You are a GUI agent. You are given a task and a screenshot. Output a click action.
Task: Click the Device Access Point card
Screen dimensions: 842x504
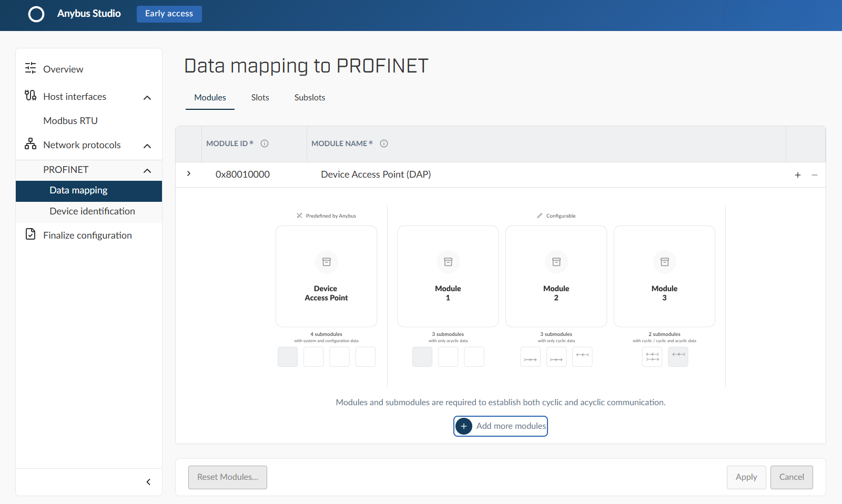click(x=327, y=276)
